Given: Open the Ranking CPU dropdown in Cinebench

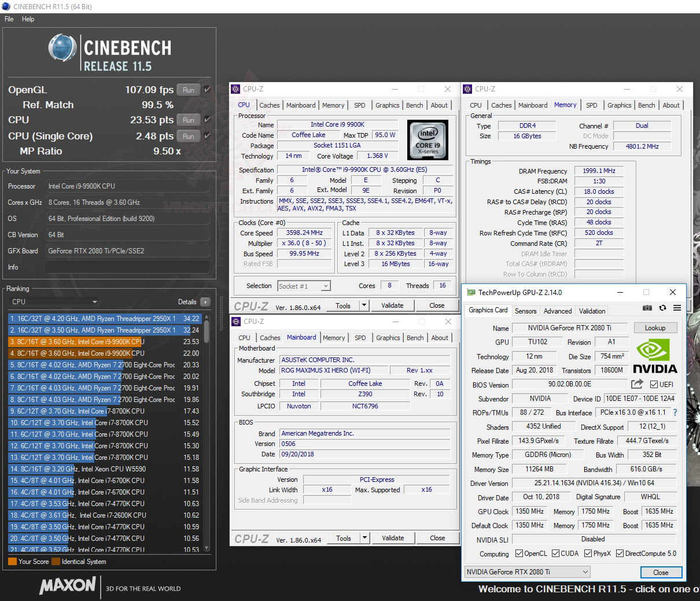Looking at the screenshot, I should (54, 301).
